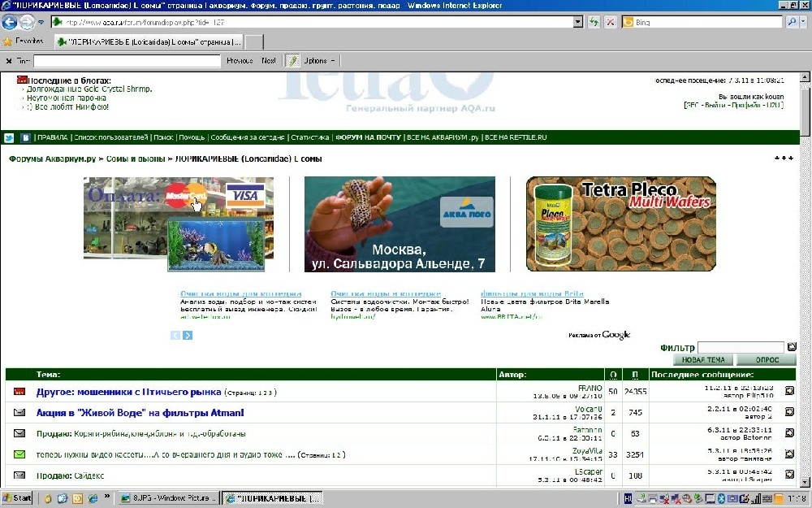Open Форумы Аквариум.ру breadcrumb link
The height and width of the screenshot is (508, 812).
(x=52, y=158)
